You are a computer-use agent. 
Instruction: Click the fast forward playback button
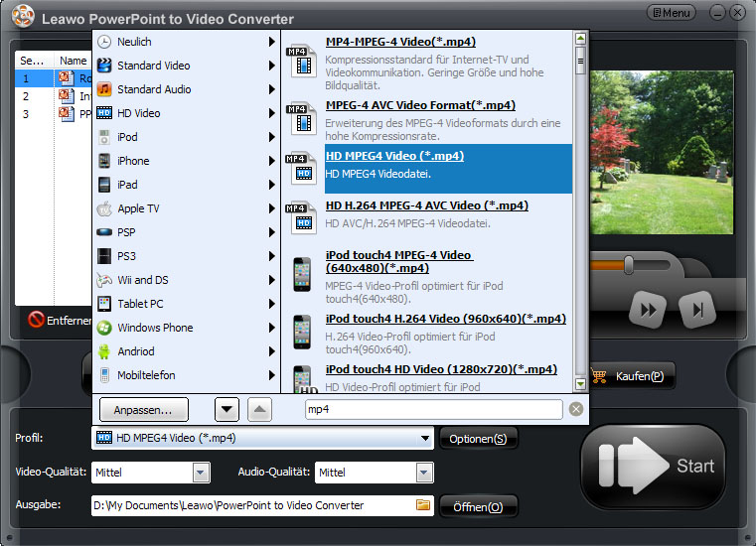click(x=648, y=310)
